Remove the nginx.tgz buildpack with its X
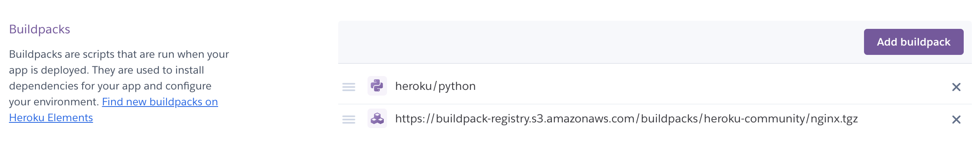980x148 pixels. (x=956, y=119)
